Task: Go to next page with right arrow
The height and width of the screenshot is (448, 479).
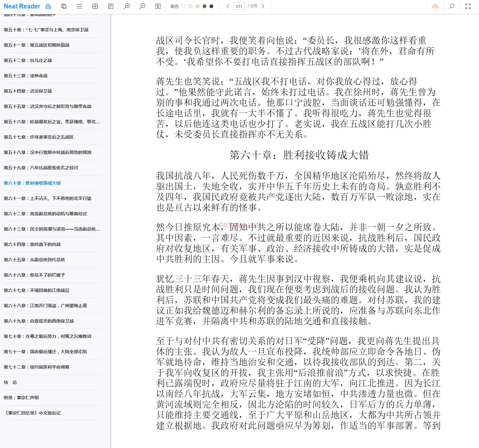Action: click(263, 6)
